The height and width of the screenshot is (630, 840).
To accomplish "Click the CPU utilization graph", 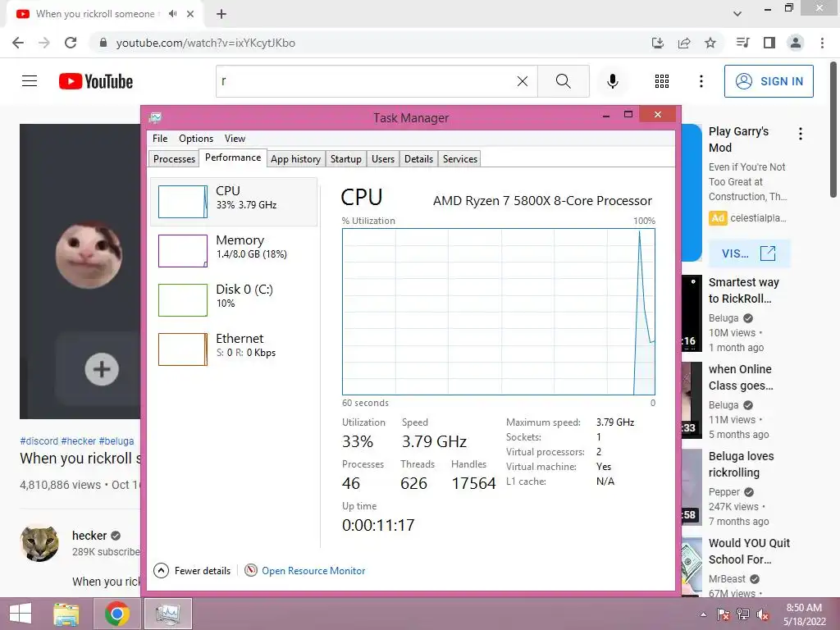I will tap(499, 312).
